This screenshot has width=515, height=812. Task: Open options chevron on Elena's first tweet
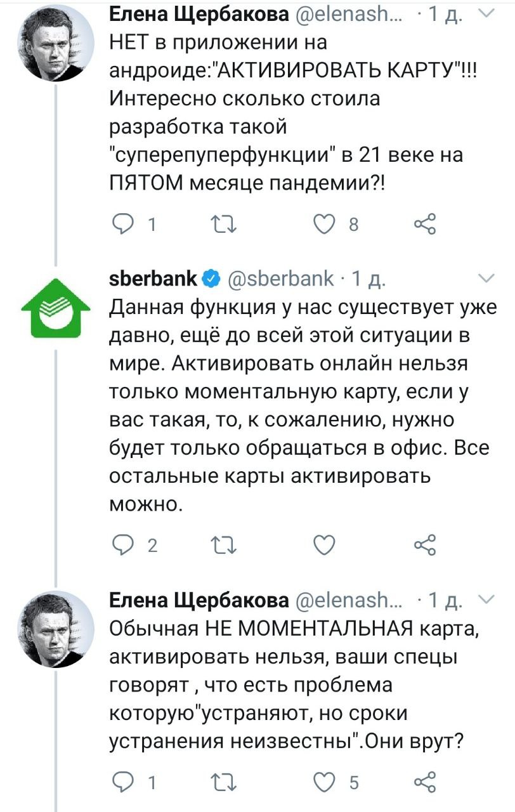tap(485, 12)
